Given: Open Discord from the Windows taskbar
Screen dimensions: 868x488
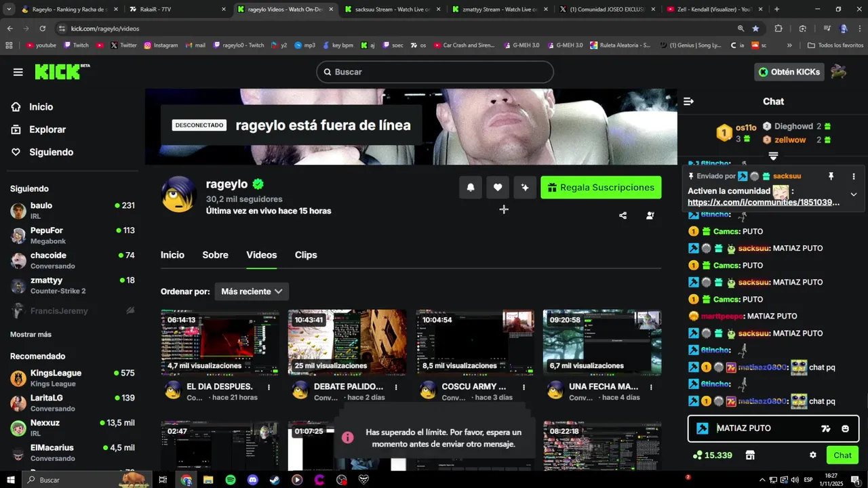Looking at the screenshot, I should [253, 480].
